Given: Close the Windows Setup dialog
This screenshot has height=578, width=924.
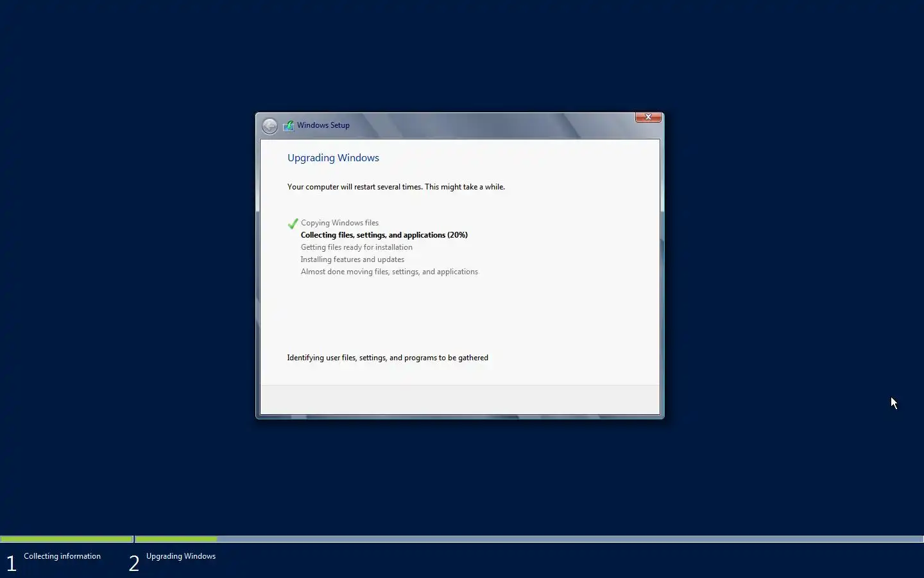Looking at the screenshot, I should [x=648, y=117].
